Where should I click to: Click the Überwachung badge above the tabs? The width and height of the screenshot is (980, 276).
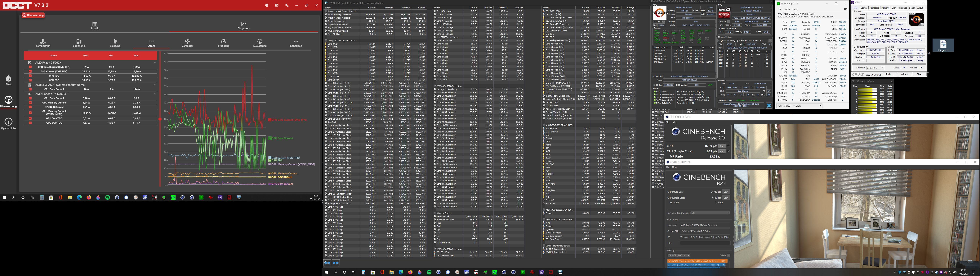(33, 15)
